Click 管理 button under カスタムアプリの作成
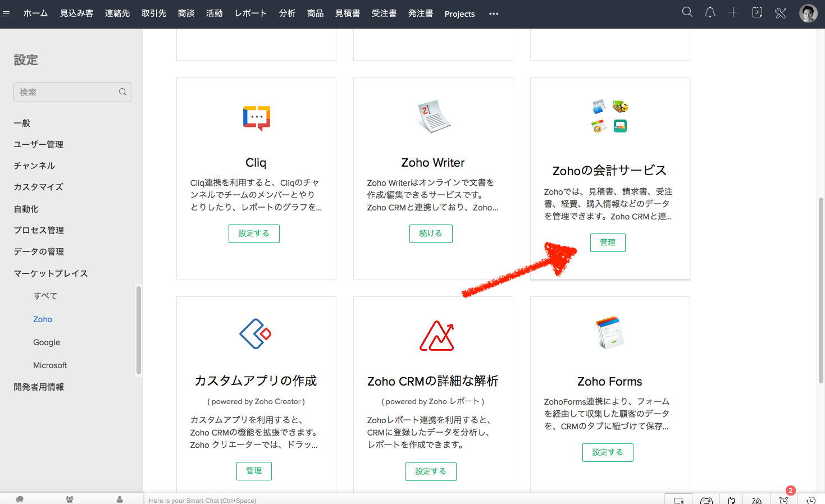 pyautogui.click(x=254, y=471)
